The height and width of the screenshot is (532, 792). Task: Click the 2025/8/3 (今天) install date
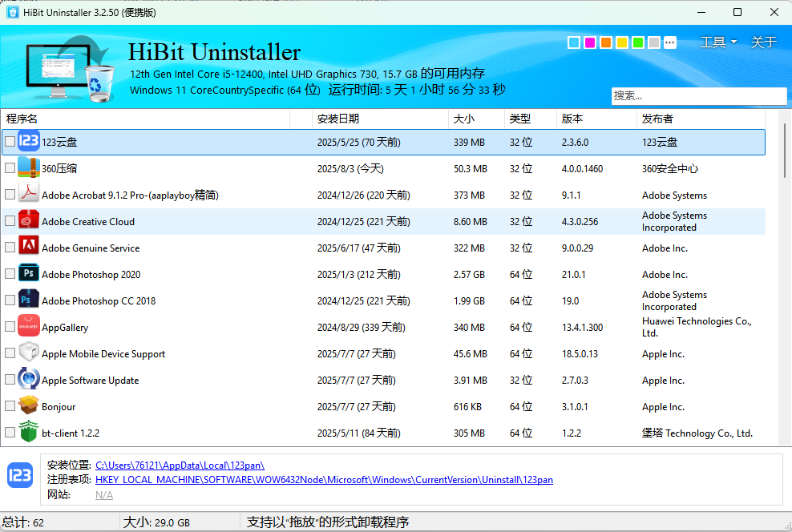(x=350, y=168)
